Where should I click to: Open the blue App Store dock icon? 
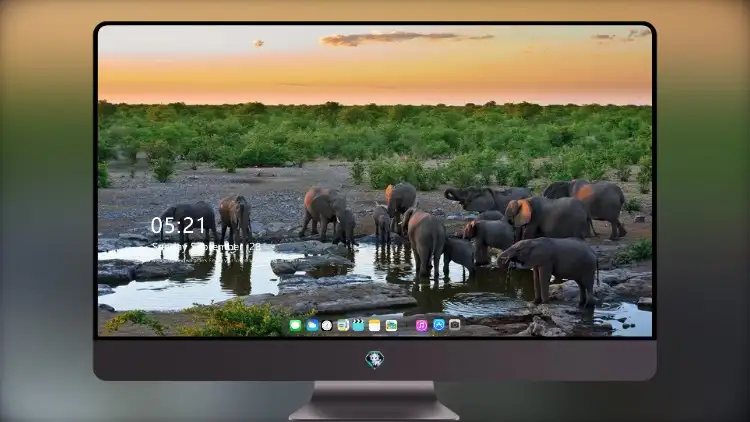439,325
